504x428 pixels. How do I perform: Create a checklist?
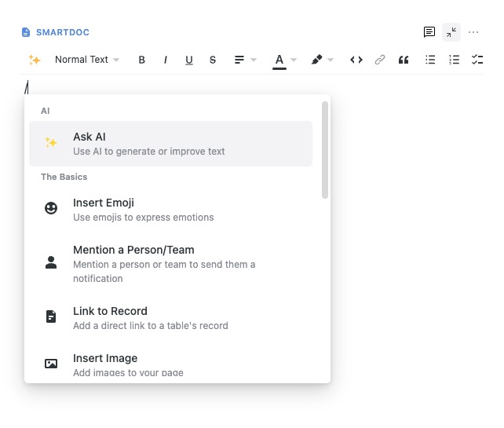[x=477, y=60]
